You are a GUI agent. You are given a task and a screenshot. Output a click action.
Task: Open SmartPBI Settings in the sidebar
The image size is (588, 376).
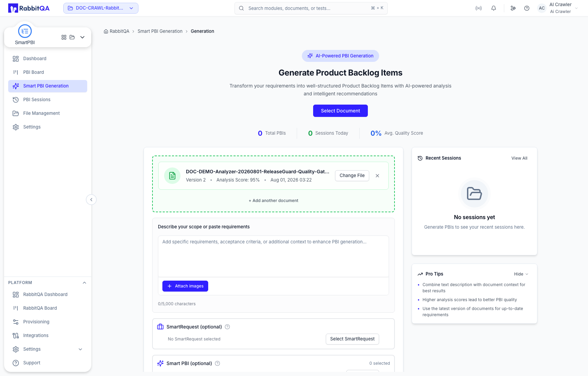pyautogui.click(x=48, y=127)
